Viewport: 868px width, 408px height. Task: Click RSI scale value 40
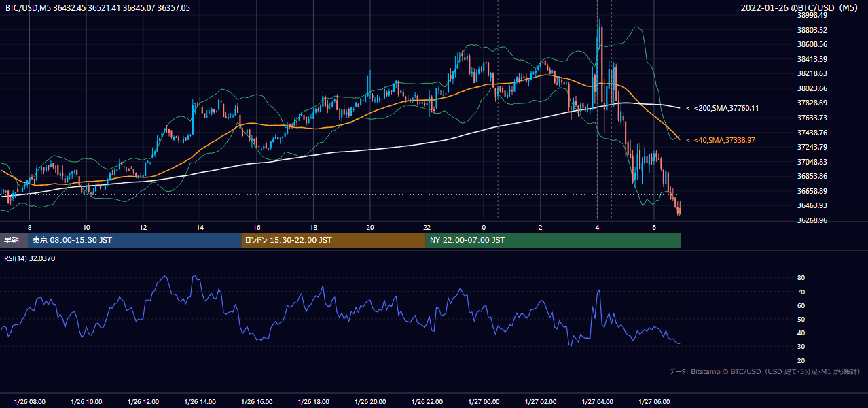pos(801,333)
